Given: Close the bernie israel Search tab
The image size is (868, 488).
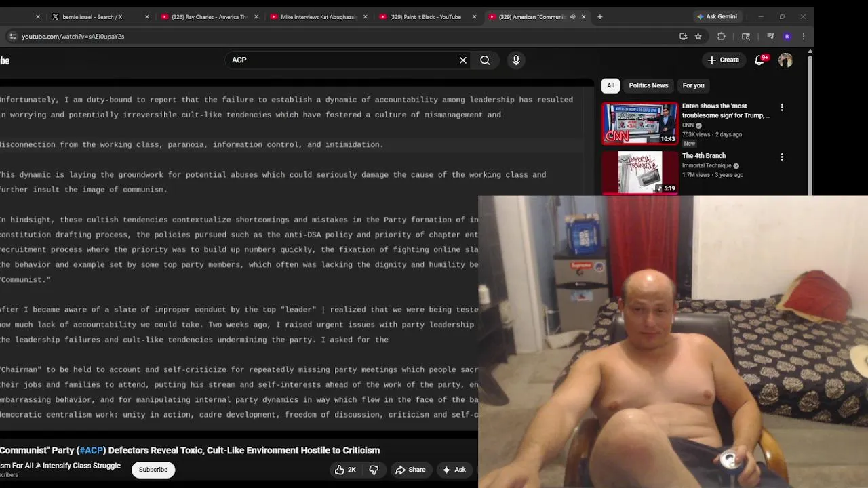Looking at the screenshot, I should [147, 17].
